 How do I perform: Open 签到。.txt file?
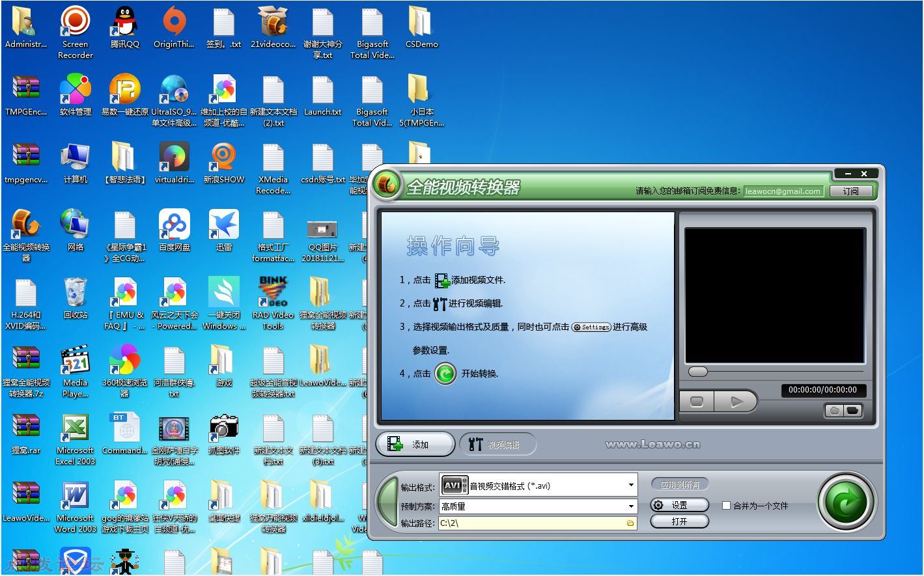tap(223, 27)
